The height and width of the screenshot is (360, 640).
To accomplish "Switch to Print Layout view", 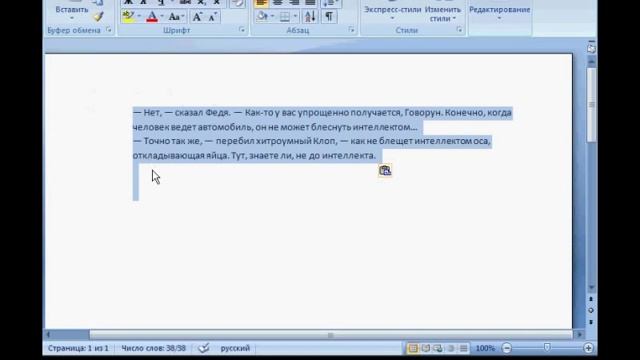I will 413,348.
